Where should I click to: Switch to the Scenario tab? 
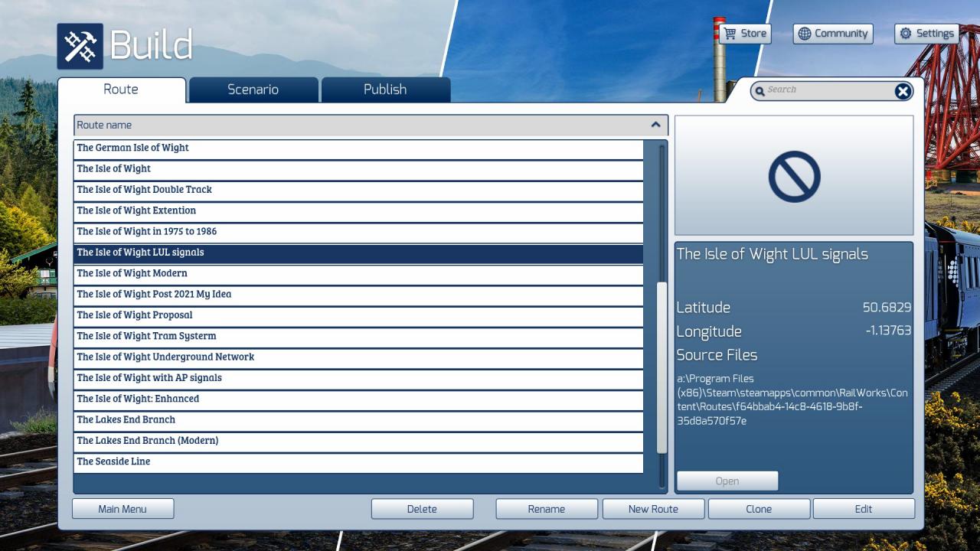253,90
